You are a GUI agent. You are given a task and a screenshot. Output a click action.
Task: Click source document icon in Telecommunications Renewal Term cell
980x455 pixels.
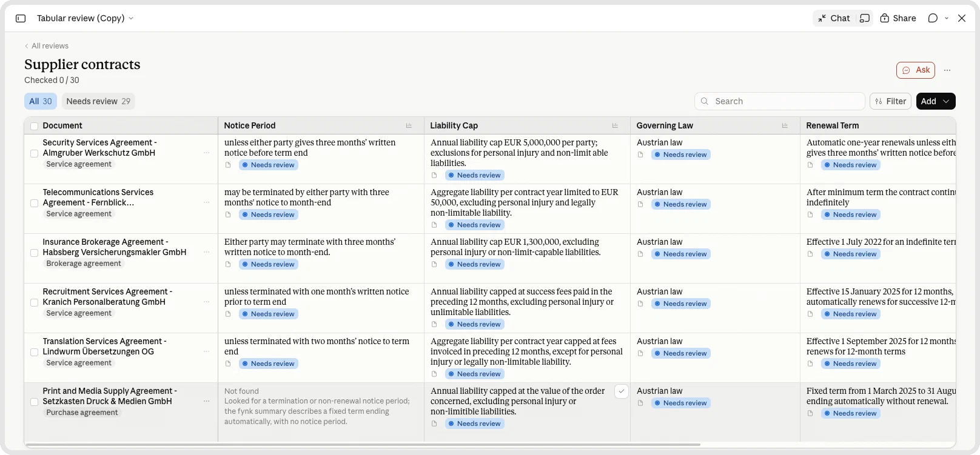pyautogui.click(x=810, y=214)
